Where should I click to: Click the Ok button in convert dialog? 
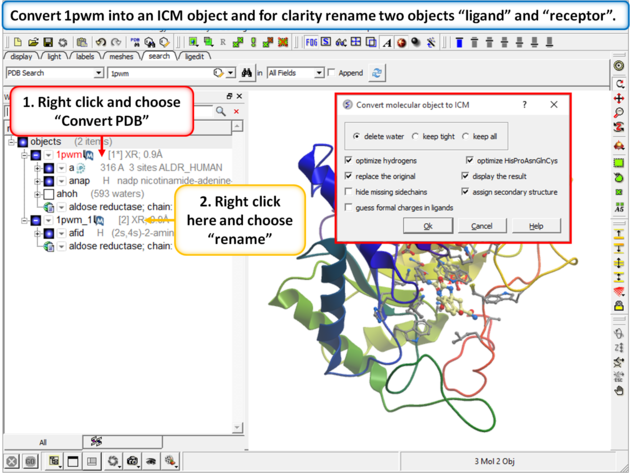tap(428, 226)
